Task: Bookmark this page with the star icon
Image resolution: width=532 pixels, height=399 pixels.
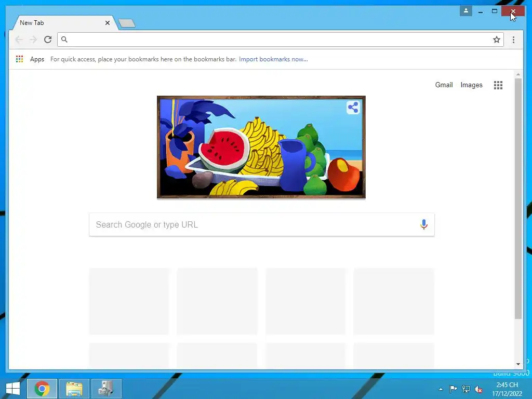Action: (496, 39)
